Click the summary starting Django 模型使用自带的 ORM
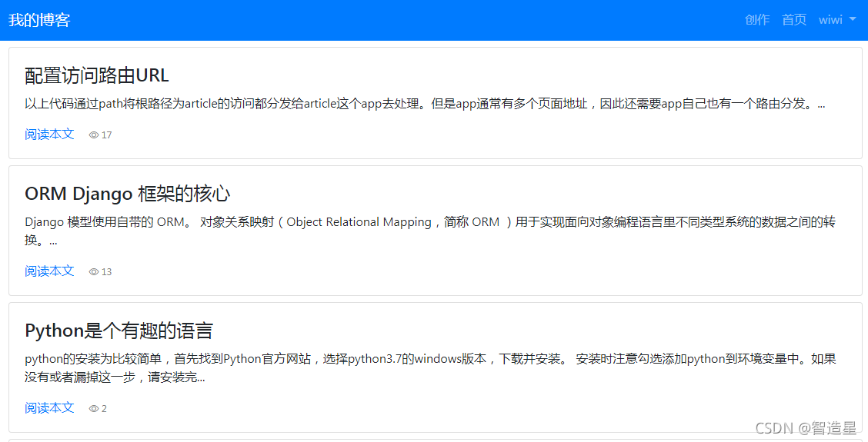The image size is (868, 442). tap(430, 231)
